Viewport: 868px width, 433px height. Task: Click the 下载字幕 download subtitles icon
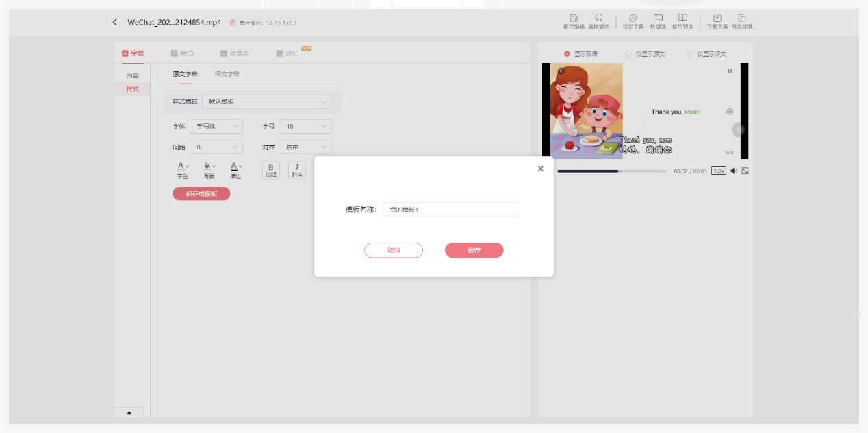click(717, 18)
